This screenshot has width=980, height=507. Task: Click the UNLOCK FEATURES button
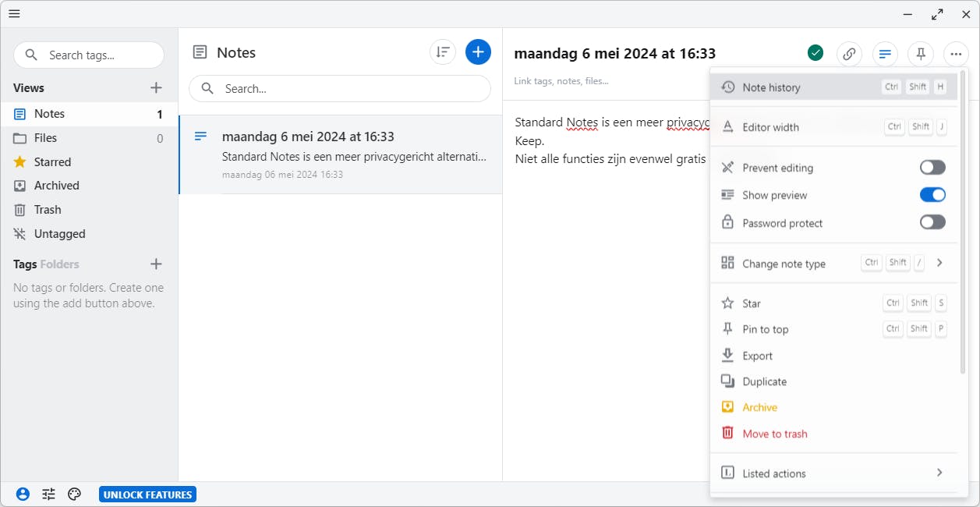(x=147, y=495)
